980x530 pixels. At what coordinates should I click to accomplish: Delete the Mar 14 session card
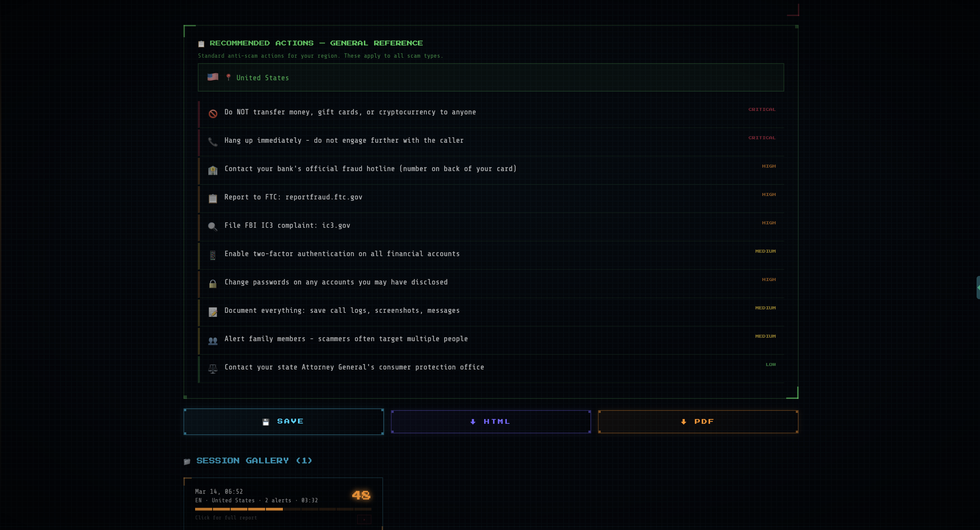point(364,519)
